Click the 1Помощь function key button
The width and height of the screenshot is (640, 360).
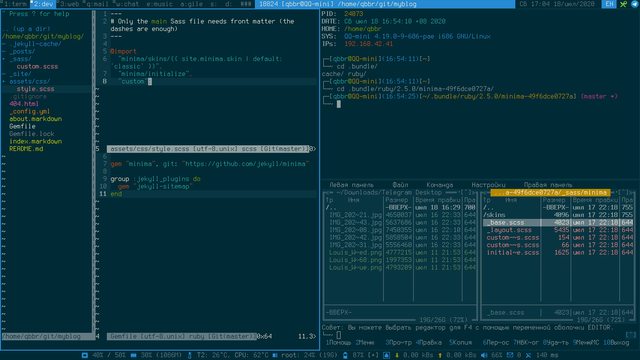coord(338,342)
